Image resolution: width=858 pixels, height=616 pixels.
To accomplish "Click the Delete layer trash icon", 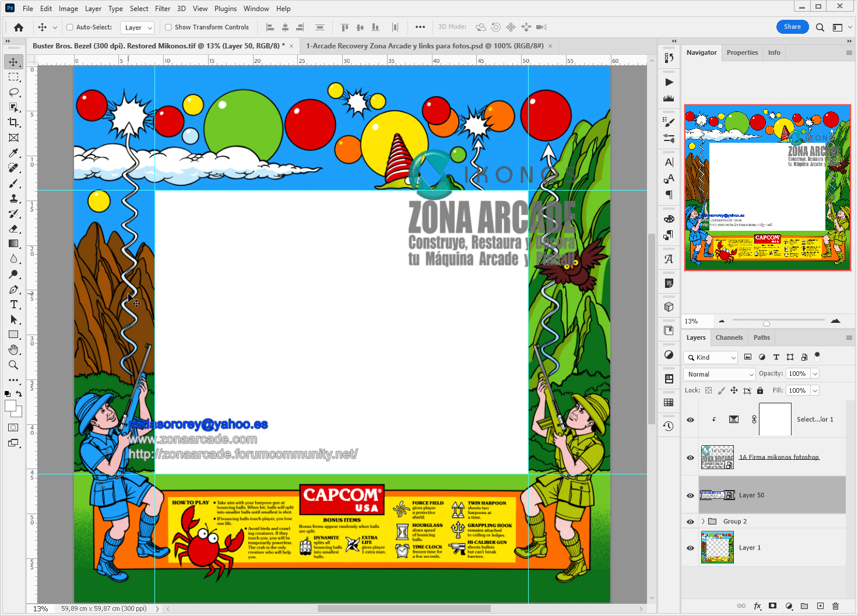I will pos(835,606).
